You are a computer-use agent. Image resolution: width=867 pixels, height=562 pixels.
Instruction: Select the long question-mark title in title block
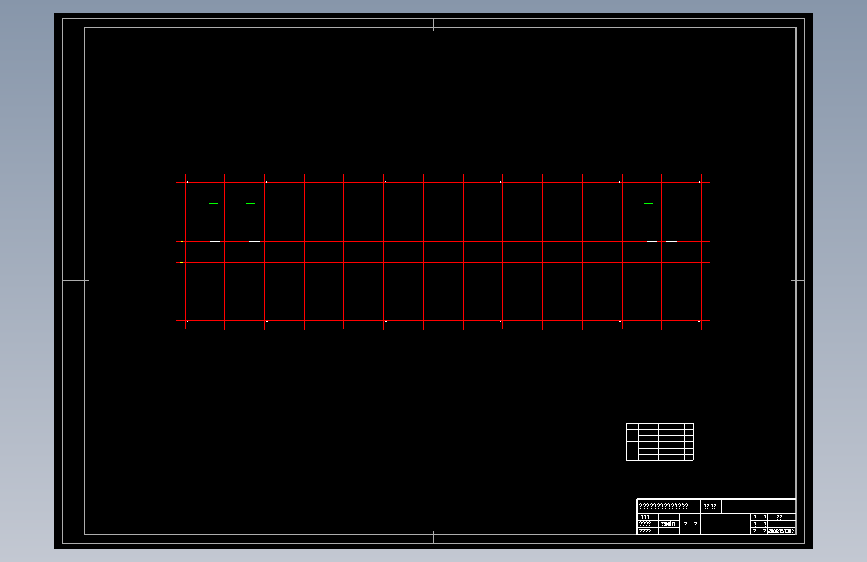[x=664, y=506]
